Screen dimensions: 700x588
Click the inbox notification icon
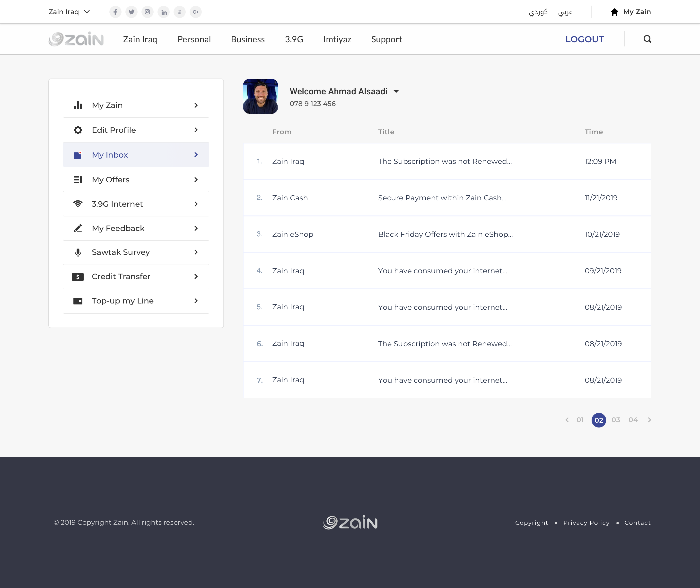pyautogui.click(x=78, y=155)
